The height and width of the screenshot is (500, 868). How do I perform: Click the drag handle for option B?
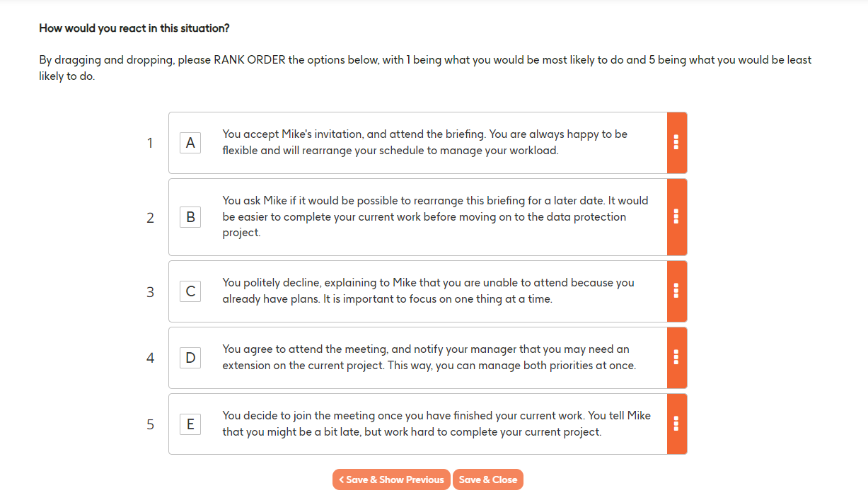point(676,216)
